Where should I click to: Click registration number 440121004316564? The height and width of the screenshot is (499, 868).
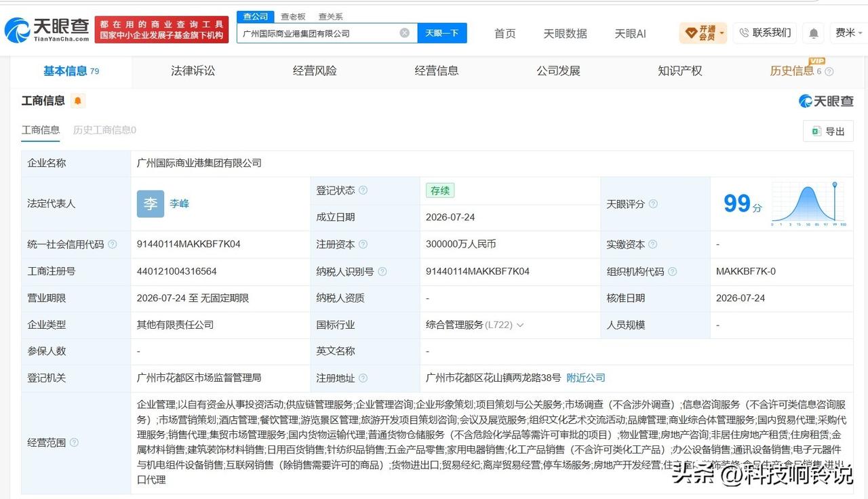[x=177, y=271]
